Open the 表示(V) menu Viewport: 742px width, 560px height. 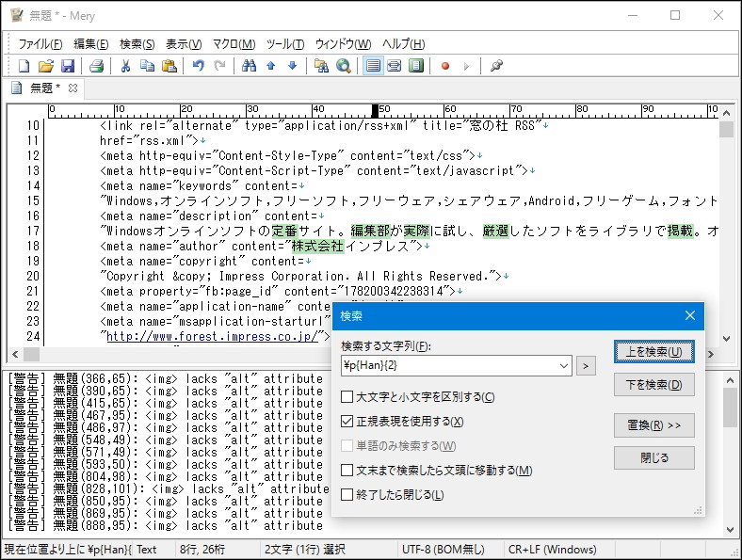tap(184, 44)
